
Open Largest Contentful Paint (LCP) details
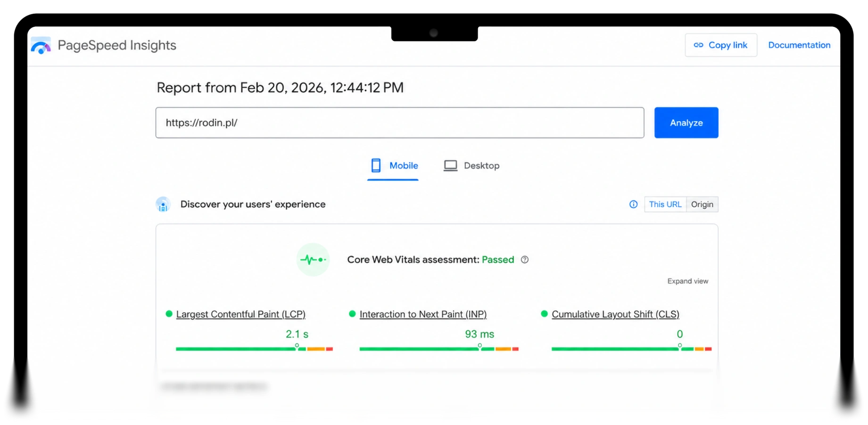pyautogui.click(x=240, y=314)
